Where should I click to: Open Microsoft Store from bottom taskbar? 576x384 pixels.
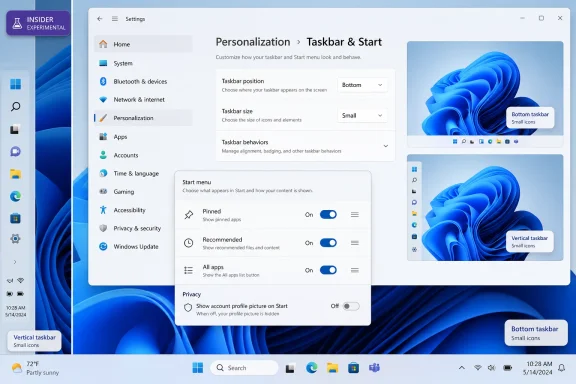coord(353,368)
